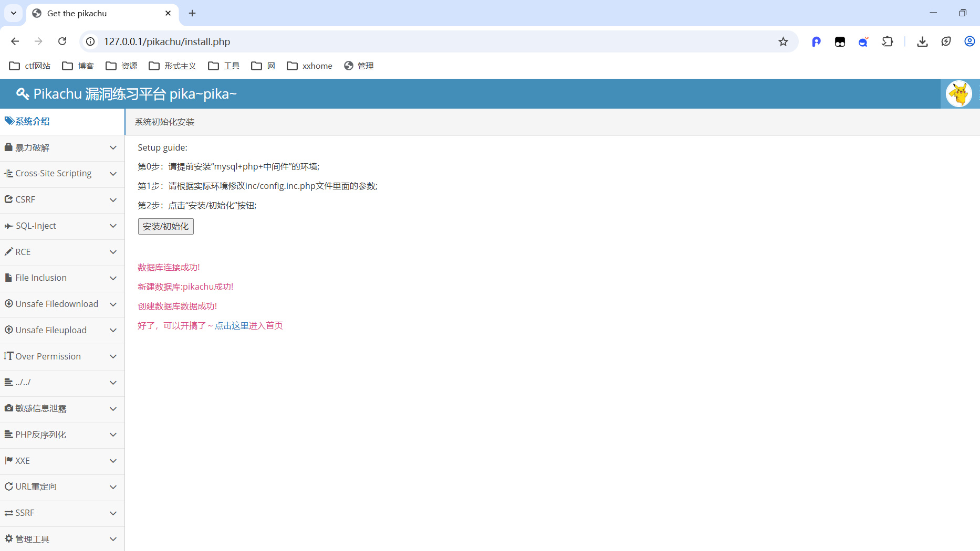Open the ctf网站 bookmark folder
Viewport: 980px width, 551px height.
point(30,66)
